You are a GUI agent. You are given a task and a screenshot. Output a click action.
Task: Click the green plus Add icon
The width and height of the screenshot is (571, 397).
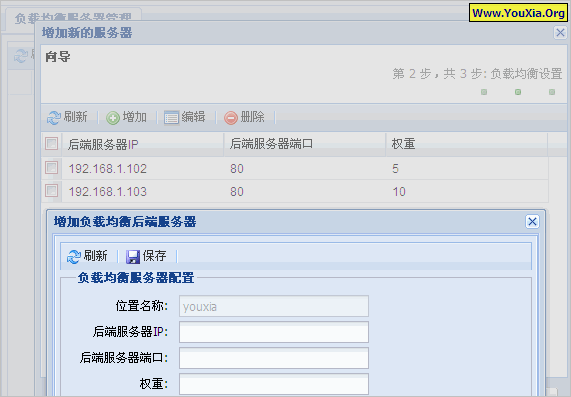113,118
